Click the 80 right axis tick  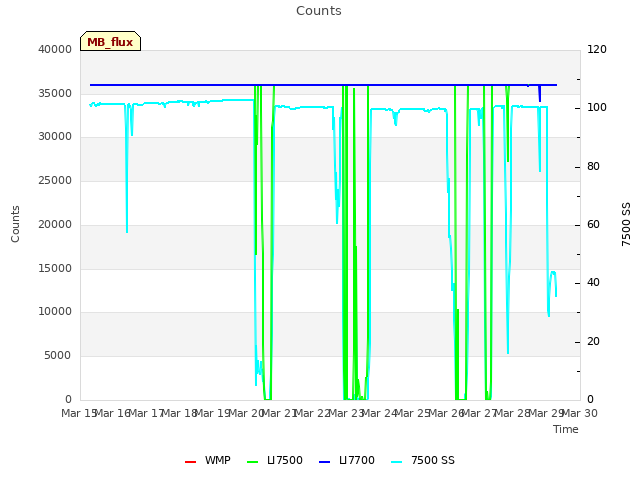593,167
